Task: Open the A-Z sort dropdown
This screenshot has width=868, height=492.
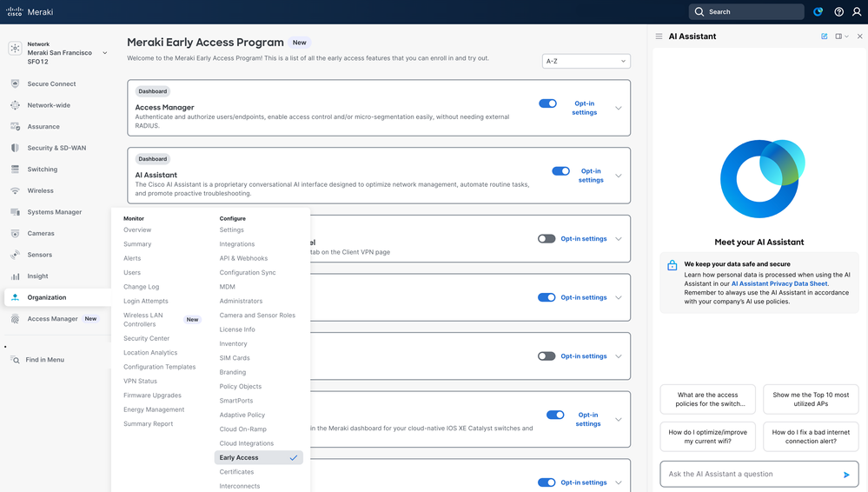Action: pyautogui.click(x=586, y=62)
